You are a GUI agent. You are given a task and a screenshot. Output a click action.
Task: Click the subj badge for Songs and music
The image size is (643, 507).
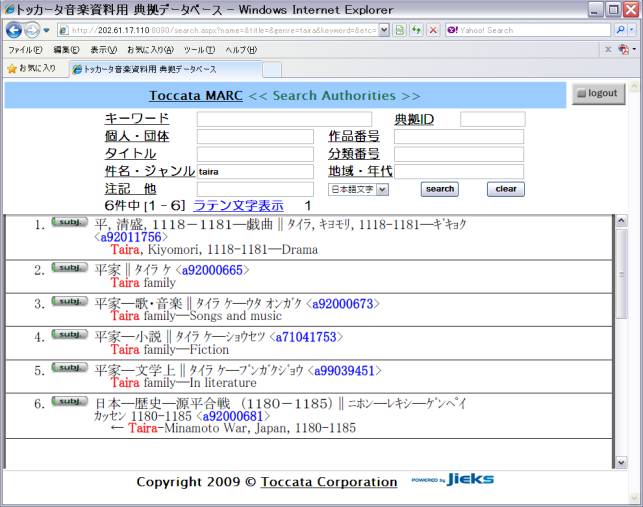pos(70,301)
